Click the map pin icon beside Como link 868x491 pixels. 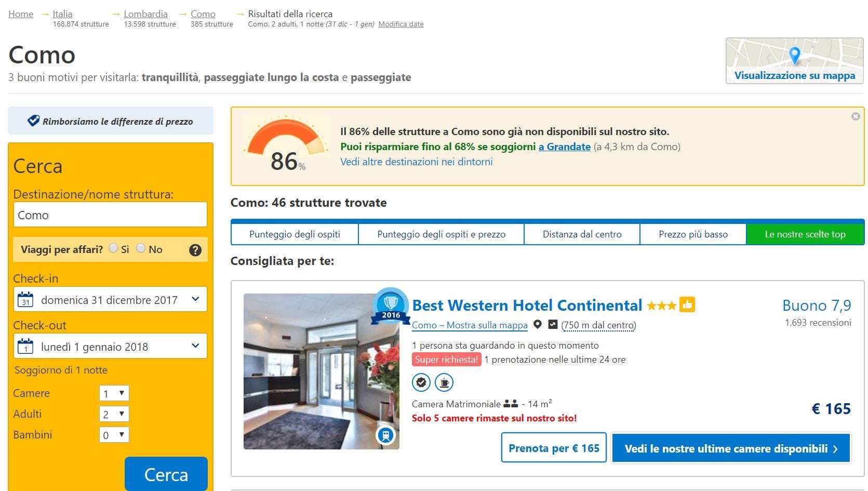click(538, 325)
